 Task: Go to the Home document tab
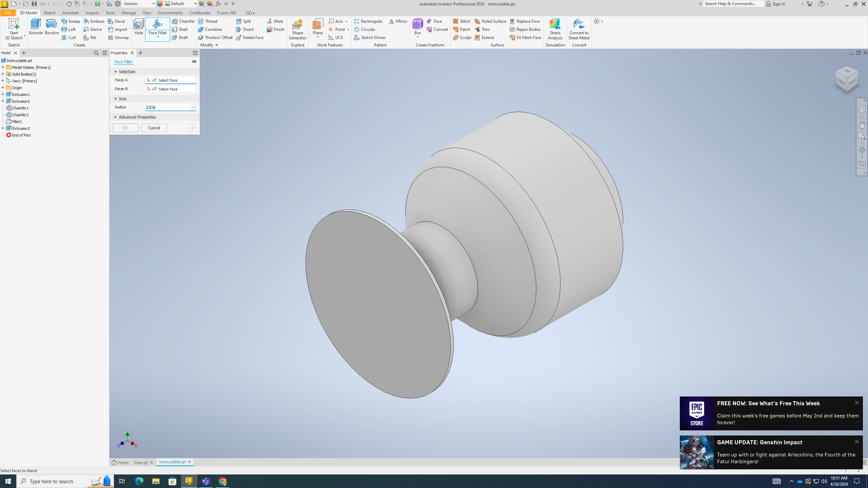(x=120, y=462)
